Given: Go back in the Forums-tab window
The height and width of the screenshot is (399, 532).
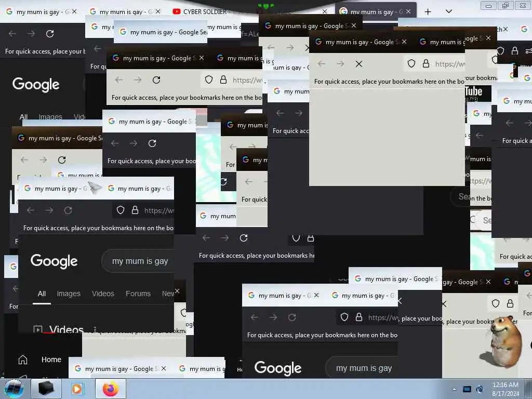Looking at the screenshot, I should [31, 210].
